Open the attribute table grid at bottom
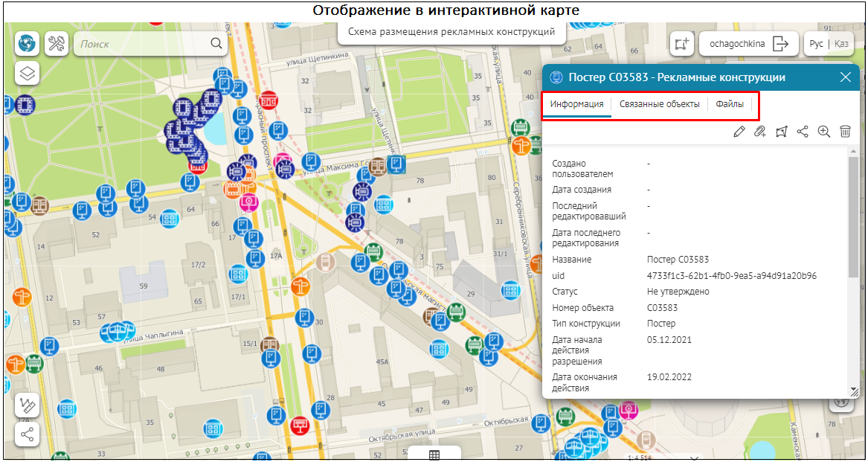This screenshot has height=462, width=868. [x=434, y=455]
